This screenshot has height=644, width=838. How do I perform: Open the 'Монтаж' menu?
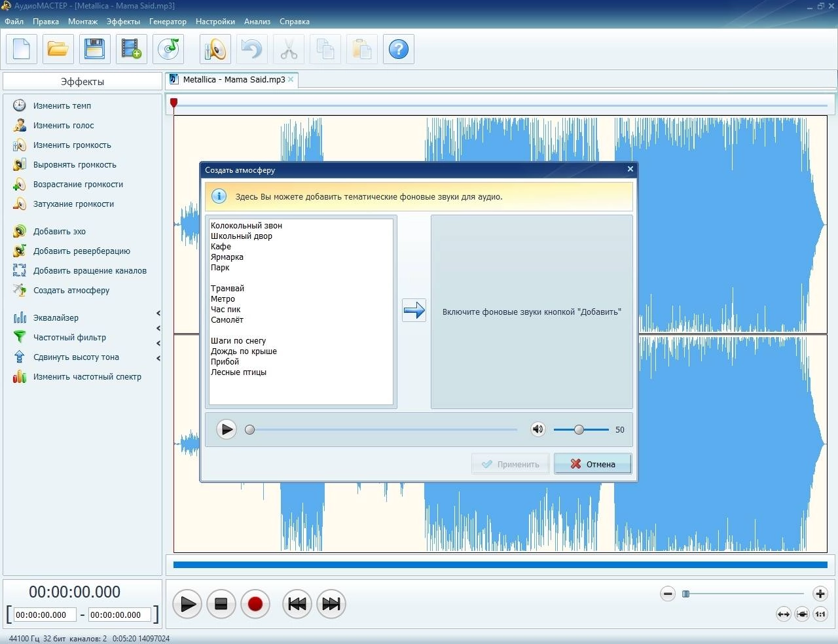click(x=82, y=22)
